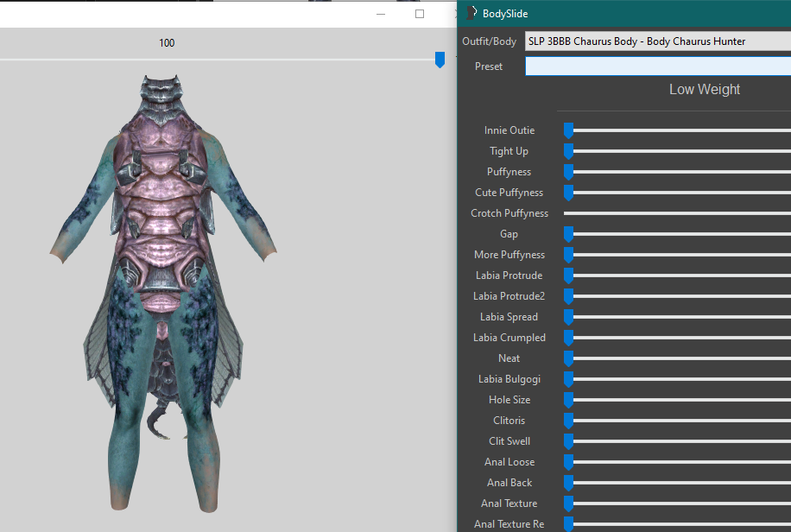Select the Cute Puffyness slider handle

pyautogui.click(x=568, y=193)
